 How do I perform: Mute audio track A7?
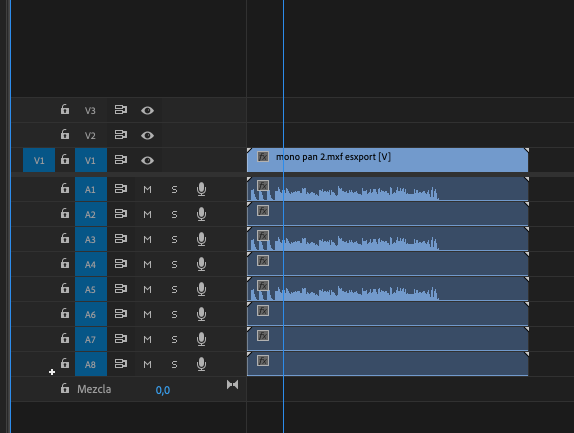coord(147,340)
